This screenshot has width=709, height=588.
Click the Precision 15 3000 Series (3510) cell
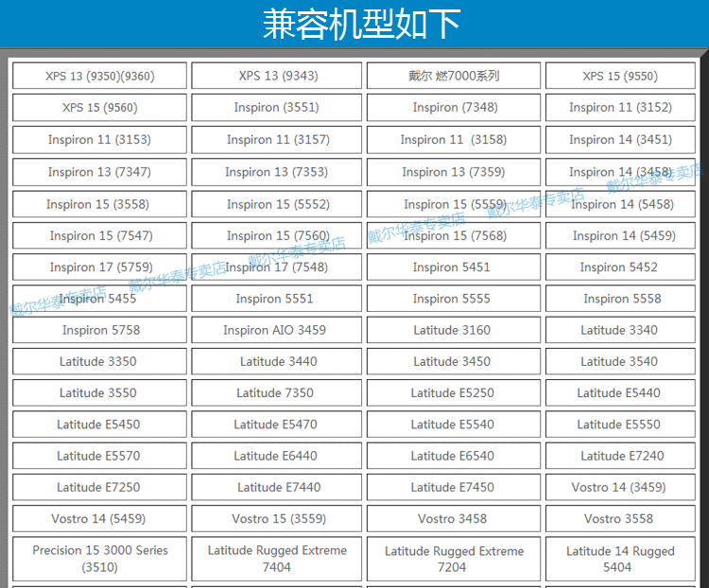pyautogui.click(x=99, y=559)
